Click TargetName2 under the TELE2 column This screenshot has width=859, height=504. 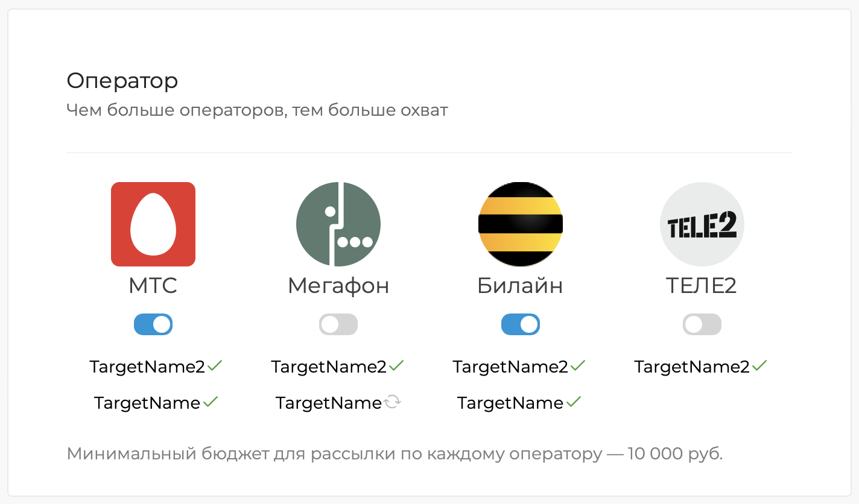694,365
